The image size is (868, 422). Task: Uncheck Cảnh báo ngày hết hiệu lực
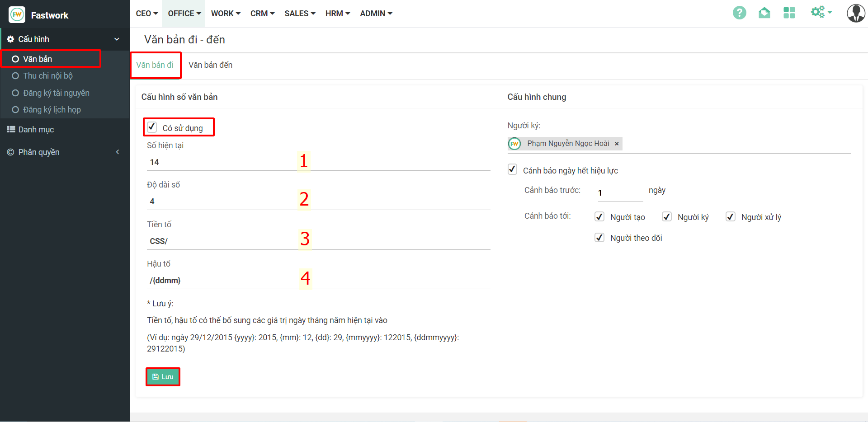512,169
